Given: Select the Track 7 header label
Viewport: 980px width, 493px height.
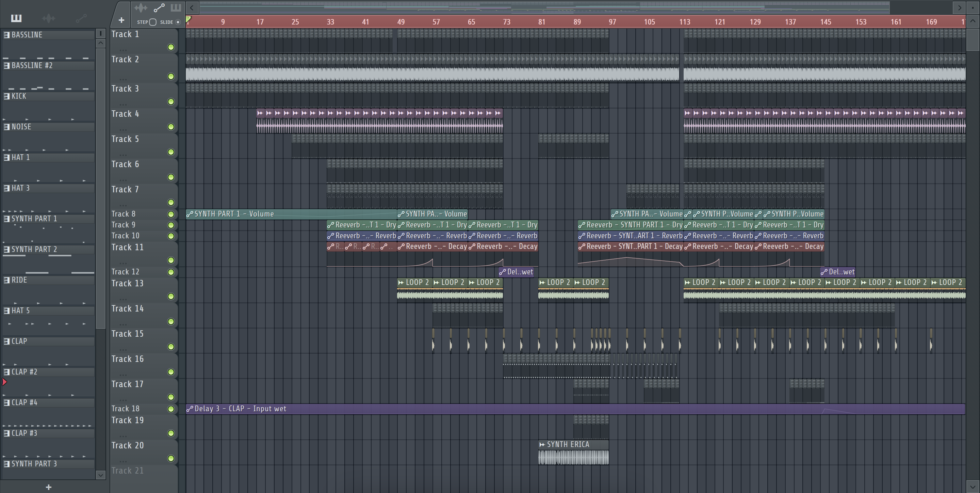Looking at the screenshot, I should coord(125,189).
